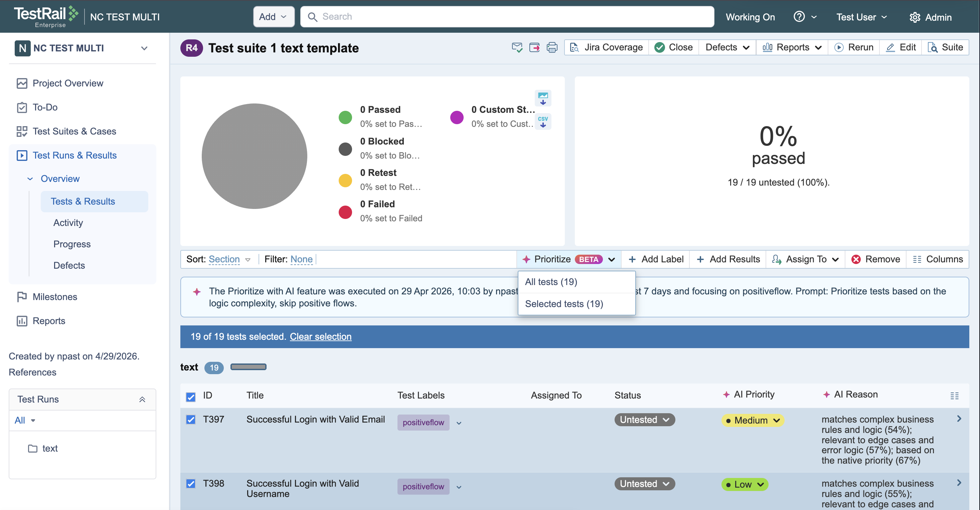Toggle the select-all tests checkbox
The width and height of the screenshot is (980, 510).
tap(191, 397)
